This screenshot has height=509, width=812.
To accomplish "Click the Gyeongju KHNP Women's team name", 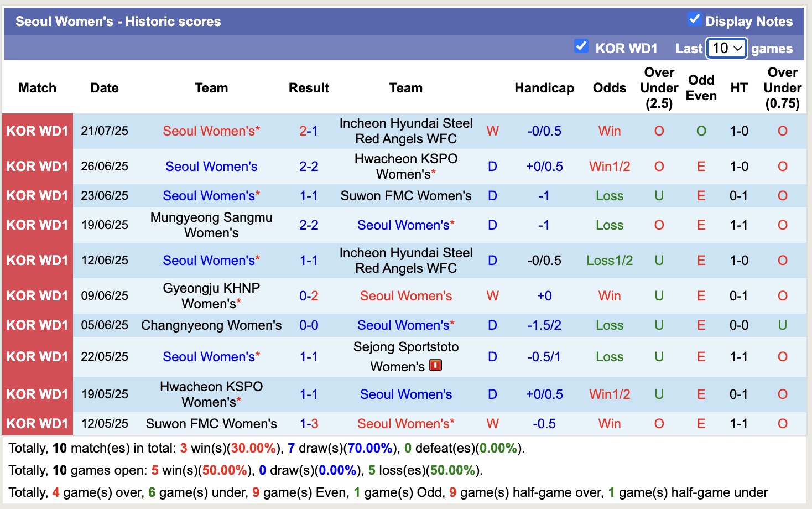I will [211, 295].
